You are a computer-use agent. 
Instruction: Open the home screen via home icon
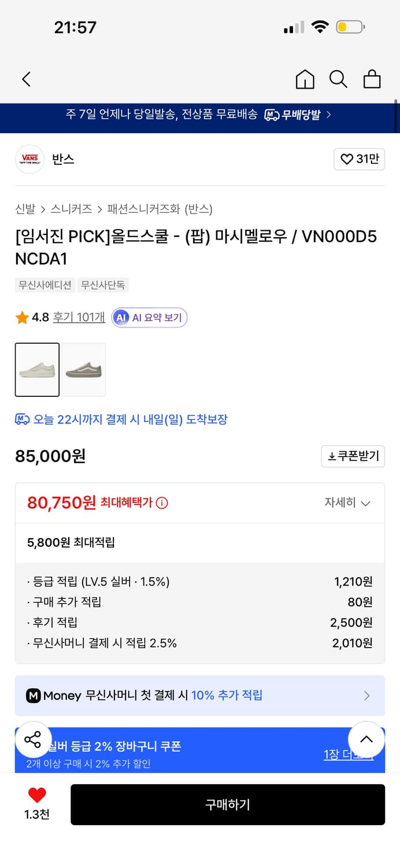[x=305, y=79]
